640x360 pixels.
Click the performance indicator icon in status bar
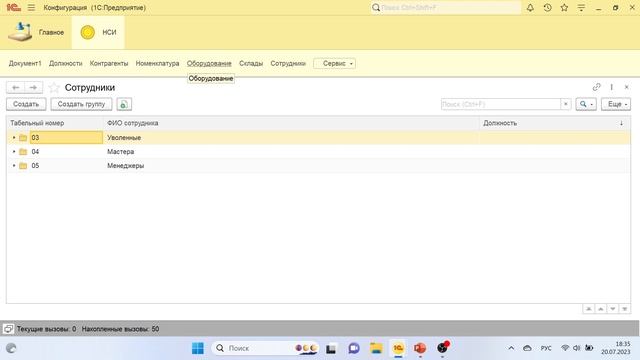point(8,329)
